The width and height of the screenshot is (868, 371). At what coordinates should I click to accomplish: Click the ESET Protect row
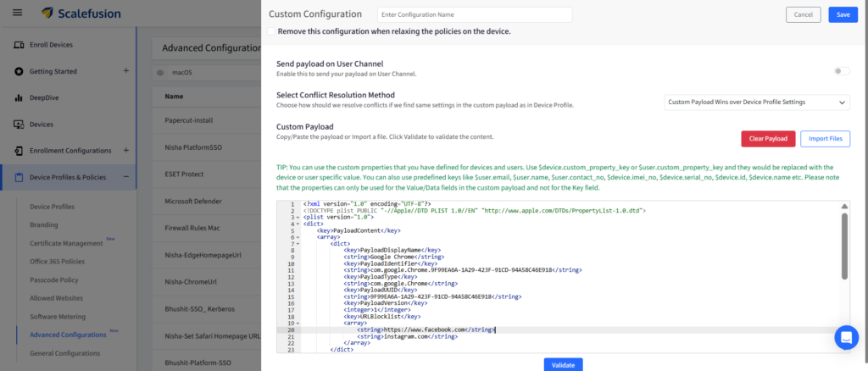pos(206,174)
